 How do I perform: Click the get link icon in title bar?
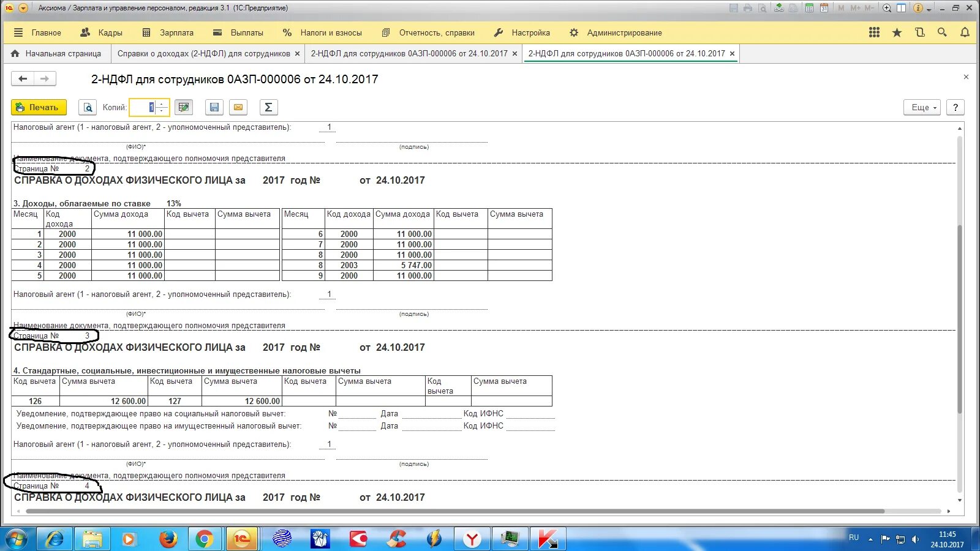779,8
